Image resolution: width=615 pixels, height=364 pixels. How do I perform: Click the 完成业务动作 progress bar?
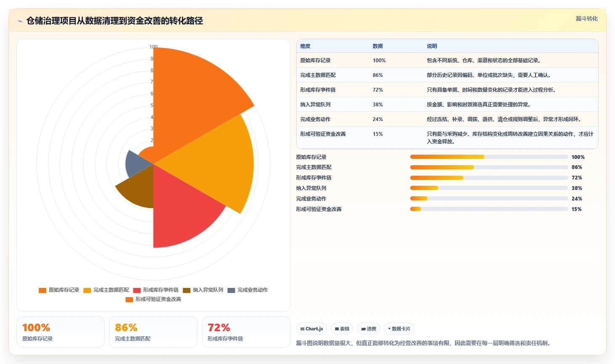point(489,198)
